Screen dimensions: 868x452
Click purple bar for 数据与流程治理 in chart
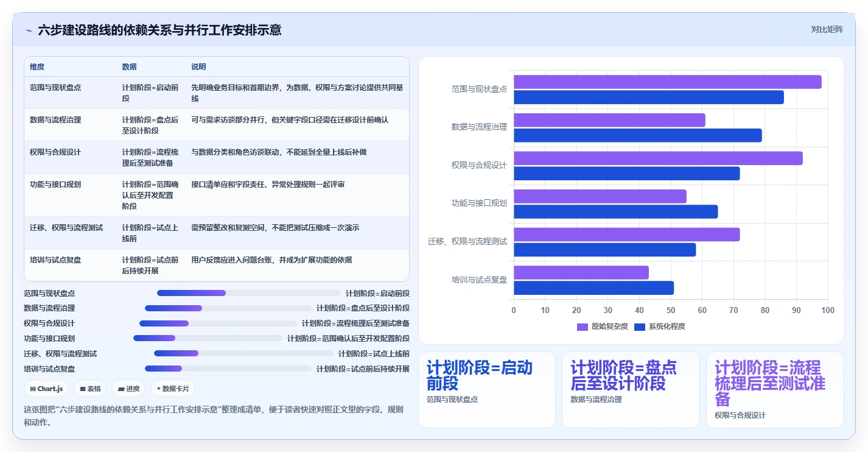tap(609, 120)
